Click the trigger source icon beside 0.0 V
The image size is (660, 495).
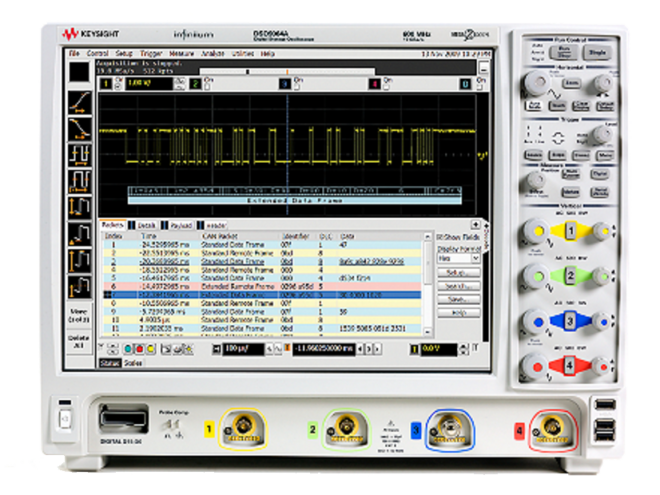coord(415,349)
